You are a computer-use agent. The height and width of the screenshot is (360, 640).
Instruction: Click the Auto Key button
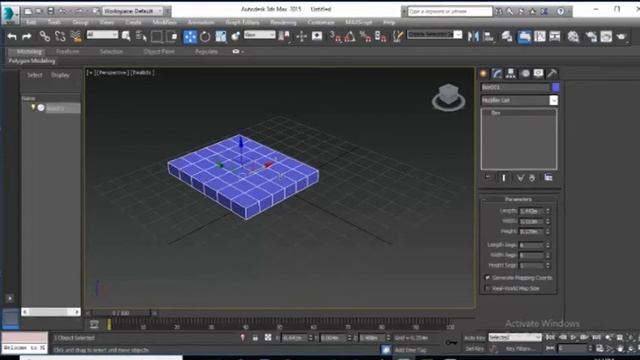coord(474,338)
